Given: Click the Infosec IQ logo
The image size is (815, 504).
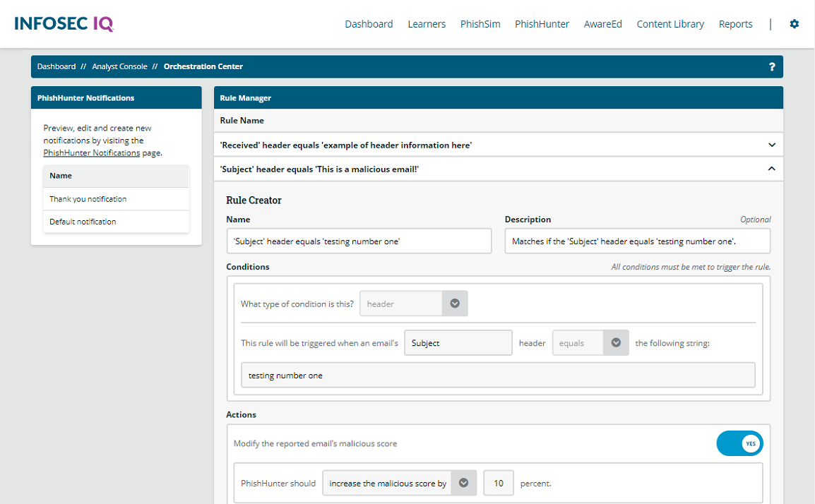Looking at the screenshot, I should [64, 24].
